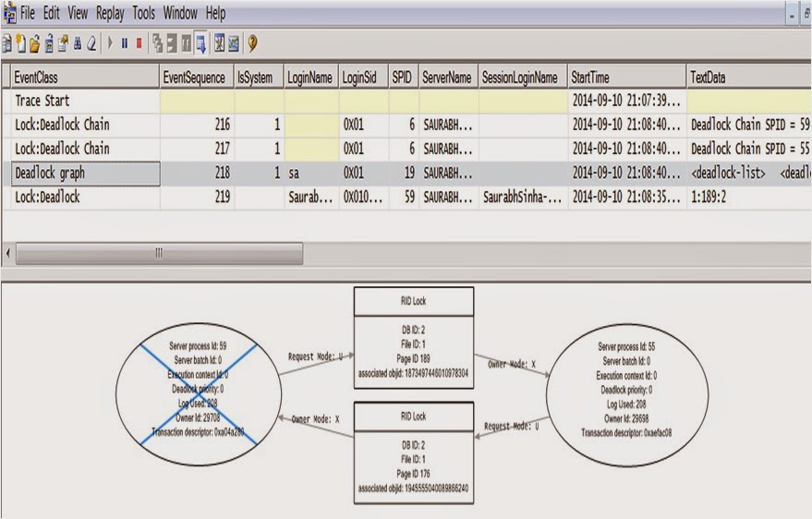The width and height of the screenshot is (812, 519).
Task: Click the SessionLoginName column header
Action: [523, 78]
